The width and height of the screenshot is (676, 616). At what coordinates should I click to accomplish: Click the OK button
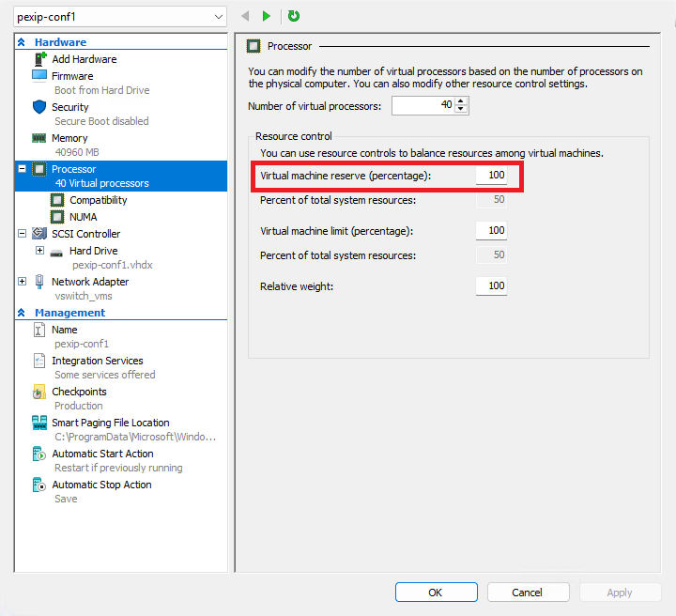coord(436,593)
